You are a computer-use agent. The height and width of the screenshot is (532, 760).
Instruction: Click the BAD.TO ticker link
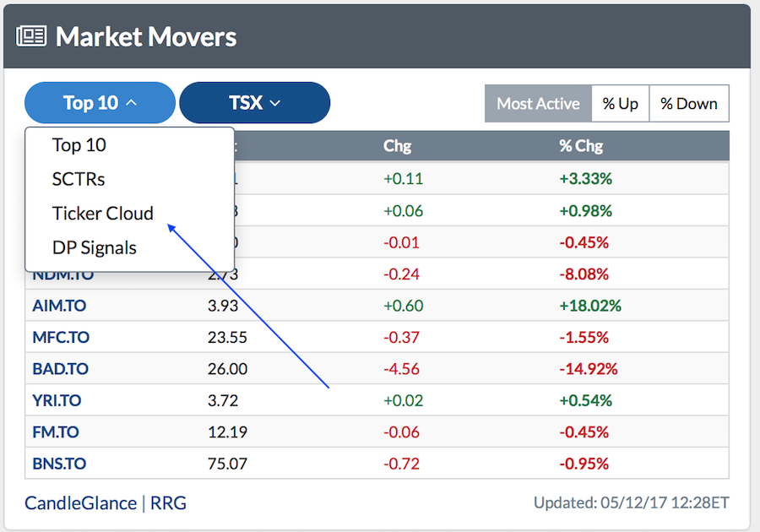(x=60, y=369)
